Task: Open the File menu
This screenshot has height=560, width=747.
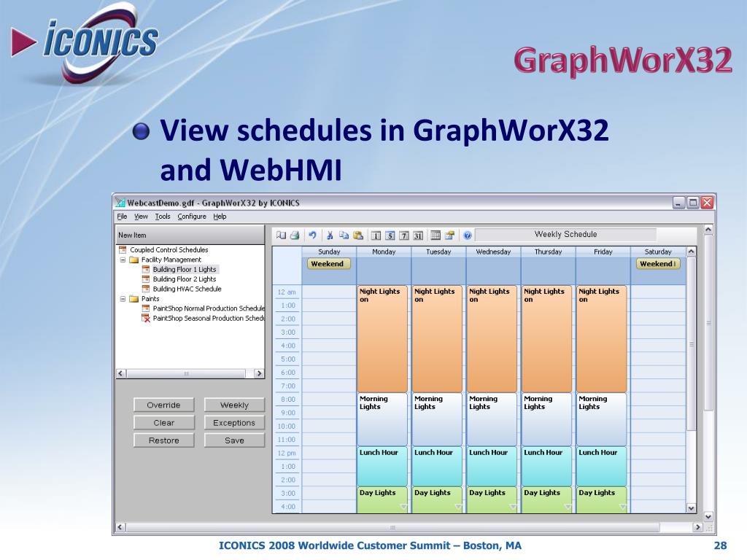Action: pyautogui.click(x=123, y=216)
